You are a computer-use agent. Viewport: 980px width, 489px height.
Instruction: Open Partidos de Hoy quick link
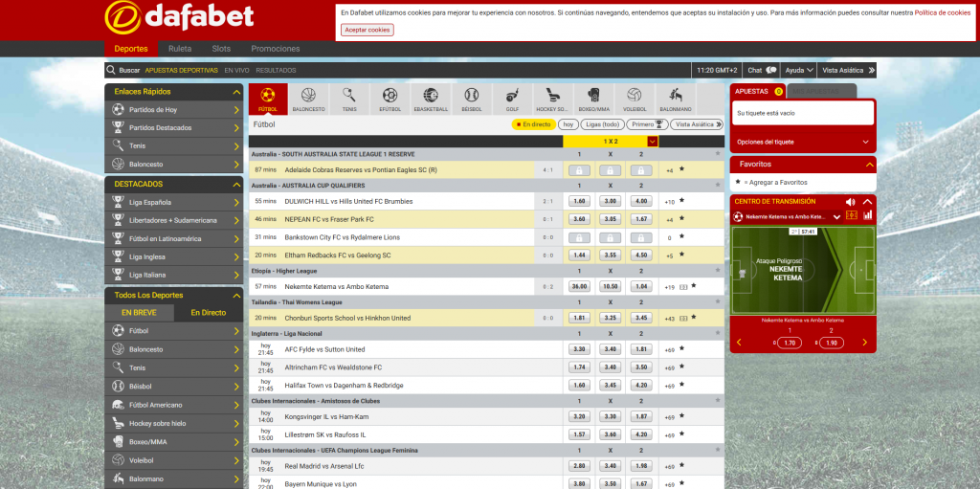pyautogui.click(x=174, y=109)
